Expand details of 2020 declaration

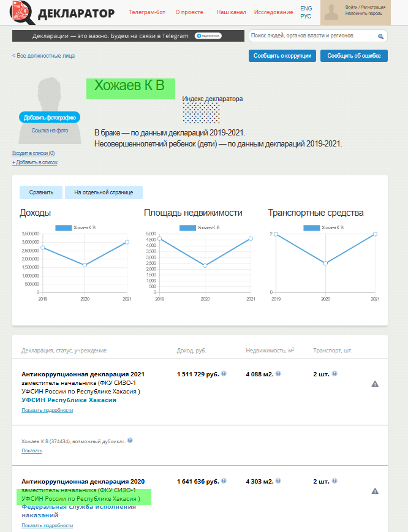tap(47, 525)
